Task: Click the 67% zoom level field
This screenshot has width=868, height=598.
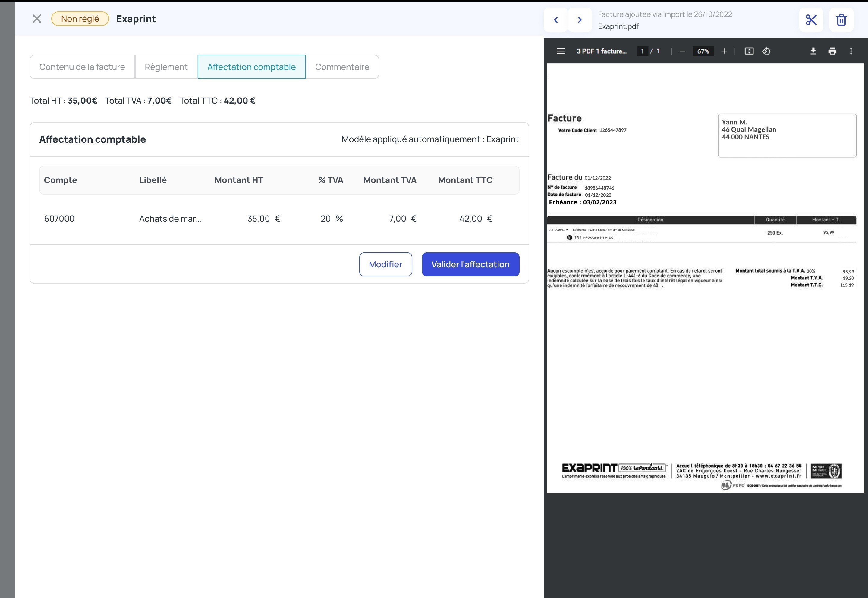Action: tap(703, 51)
